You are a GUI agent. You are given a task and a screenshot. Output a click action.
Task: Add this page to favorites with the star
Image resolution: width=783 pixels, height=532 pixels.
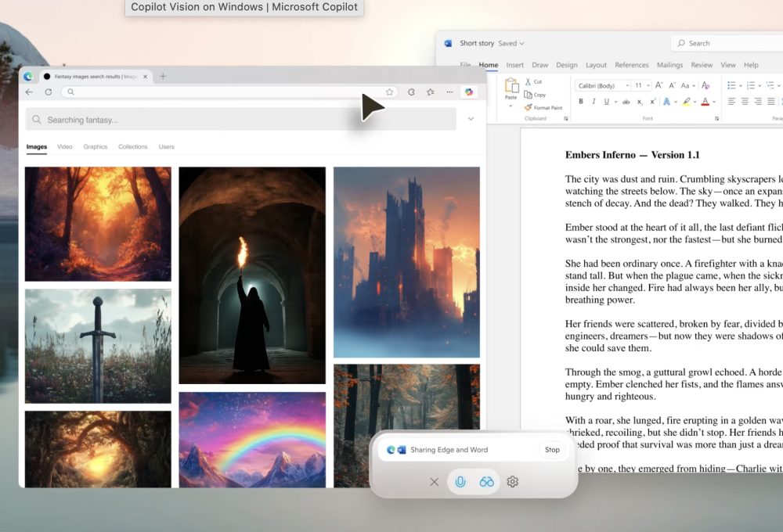coord(389,92)
